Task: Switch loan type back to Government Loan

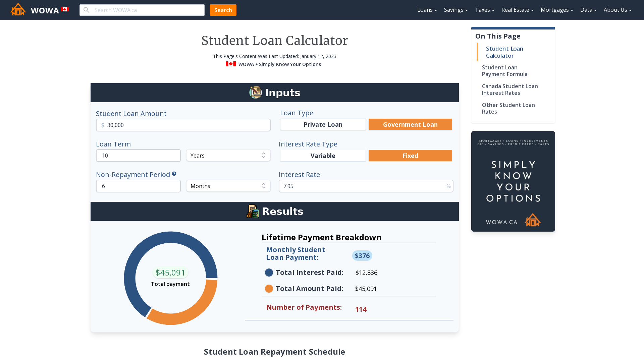Action: click(x=411, y=124)
